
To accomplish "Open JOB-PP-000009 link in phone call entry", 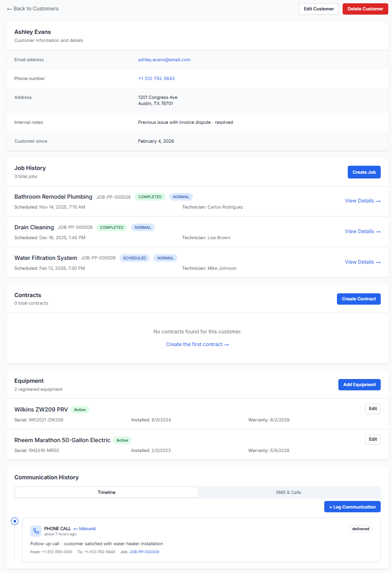I will pos(144,552).
